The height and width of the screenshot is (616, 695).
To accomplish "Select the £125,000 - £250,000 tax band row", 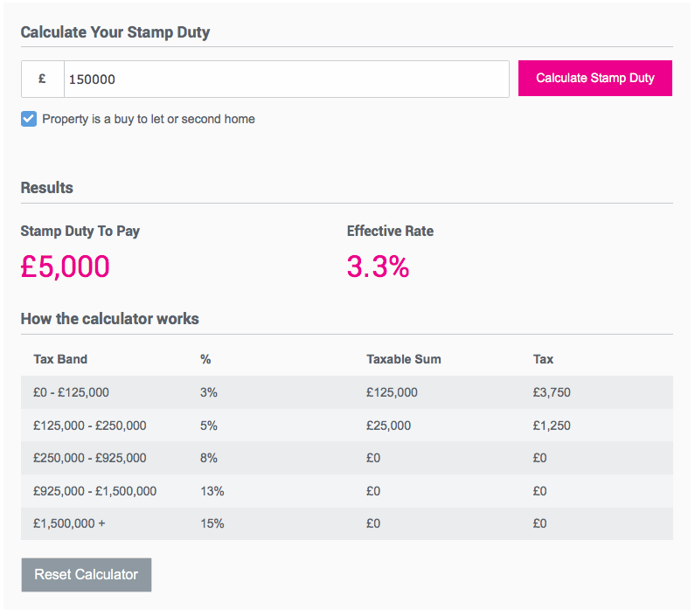I will point(346,425).
